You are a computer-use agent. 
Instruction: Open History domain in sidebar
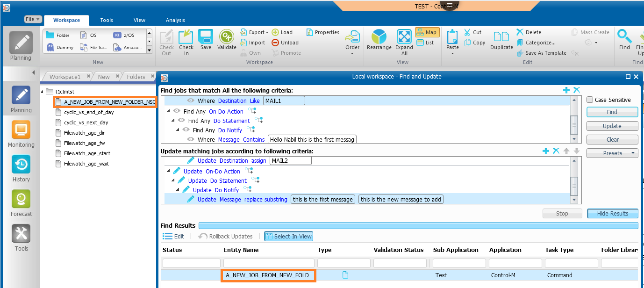pyautogui.click(x=21, y=169)
